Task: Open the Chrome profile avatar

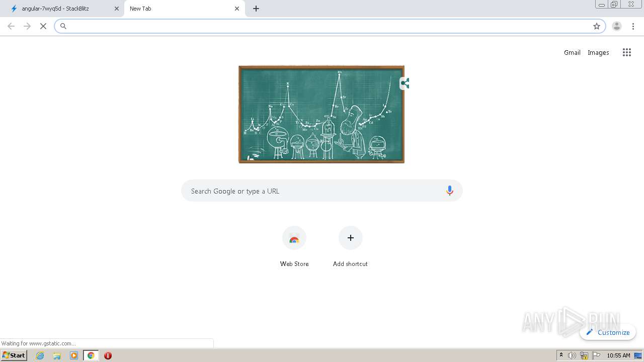Action: tap(617, 26)
